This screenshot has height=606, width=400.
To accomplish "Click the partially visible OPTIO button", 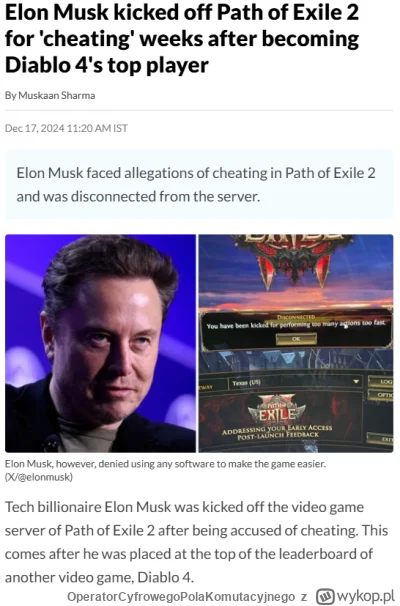I will pos(381,395).
